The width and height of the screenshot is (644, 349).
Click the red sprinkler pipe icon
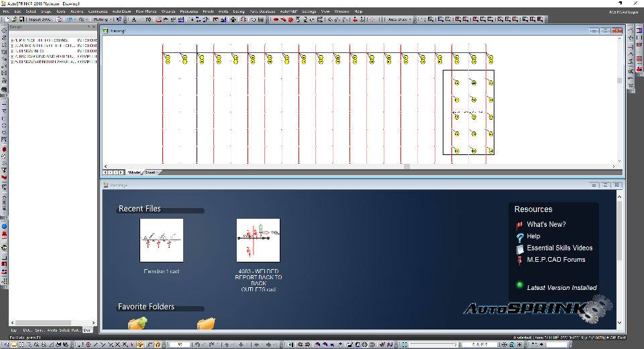click(276, 19)
